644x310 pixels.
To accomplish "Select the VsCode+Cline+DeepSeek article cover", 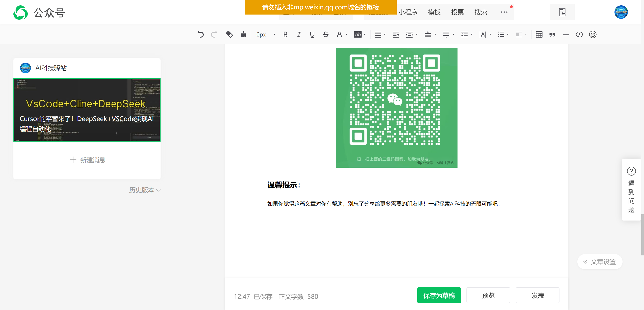I will point(87,110).
